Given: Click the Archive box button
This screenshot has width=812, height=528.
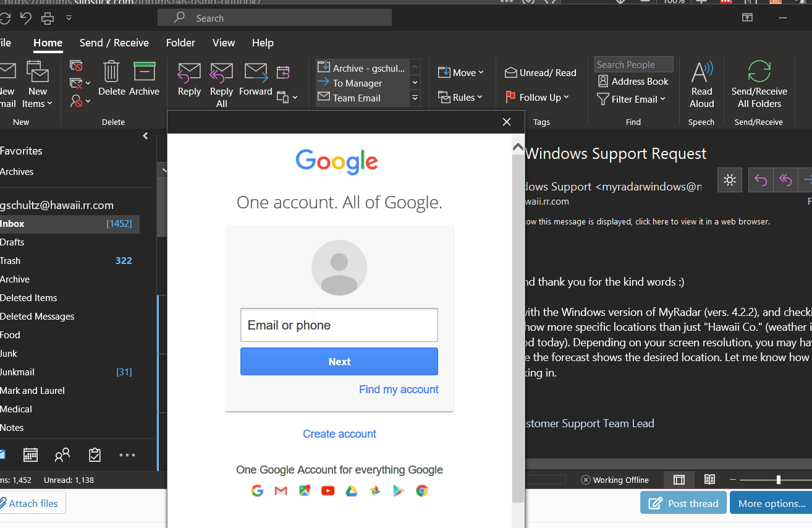Looking at the screenshot, I should 144,79.
